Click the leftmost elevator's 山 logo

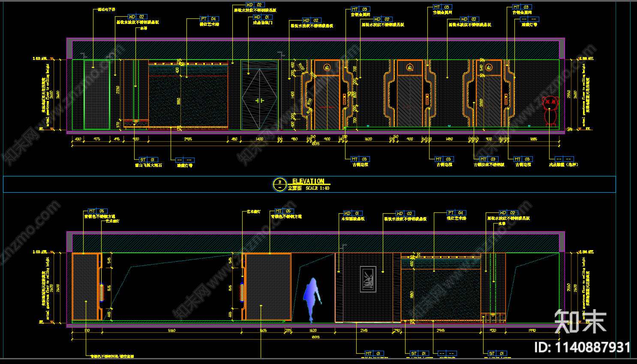click(x=327, y=68)
